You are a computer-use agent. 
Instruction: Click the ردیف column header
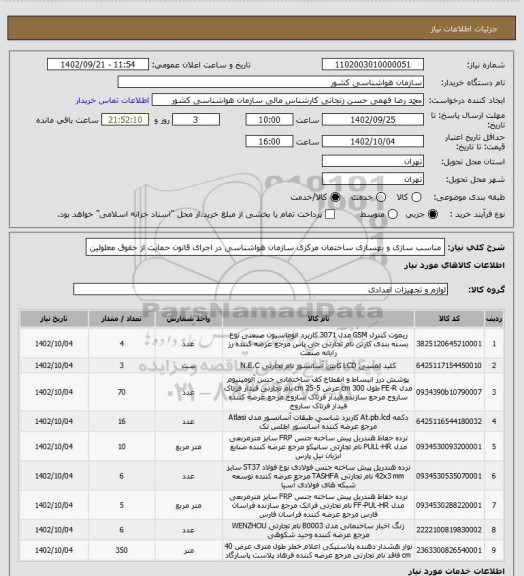point(494,319)
